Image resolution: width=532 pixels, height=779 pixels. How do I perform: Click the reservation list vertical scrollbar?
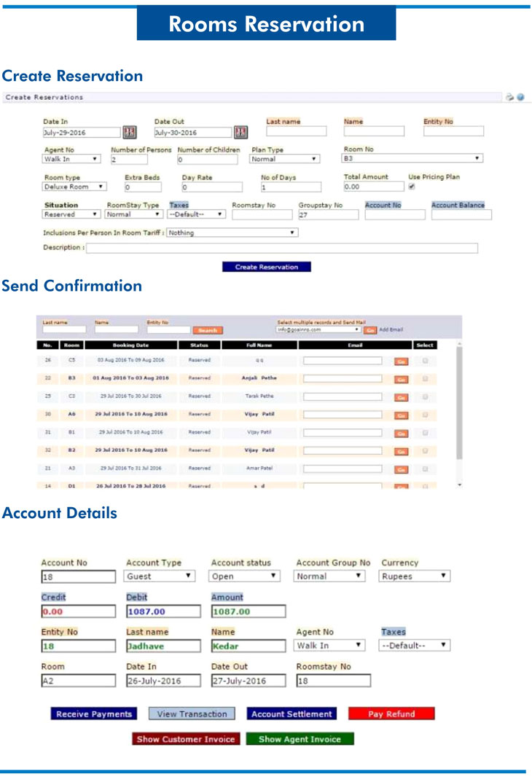(459, 404)
